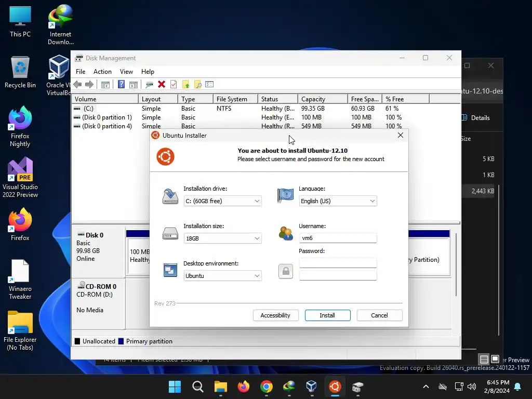The image size is (532, 399).
Task: Open Chrome from the taskbar
Action: [267, 387]
